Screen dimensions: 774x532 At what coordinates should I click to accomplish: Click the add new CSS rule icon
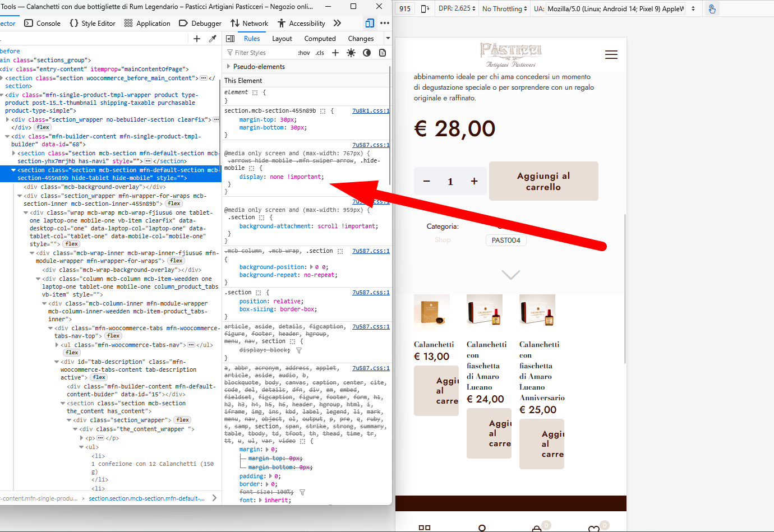[x=335, y=53]
